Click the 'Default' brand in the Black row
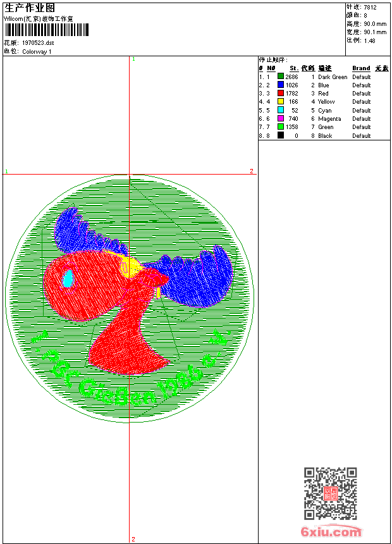 point(362,135)
